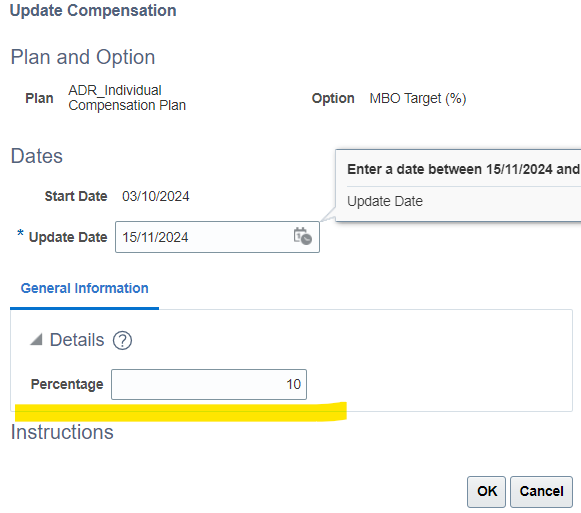Open the Update Date calendar picker icon
This screenshot has width=581, height=513.
click(303, 236)
